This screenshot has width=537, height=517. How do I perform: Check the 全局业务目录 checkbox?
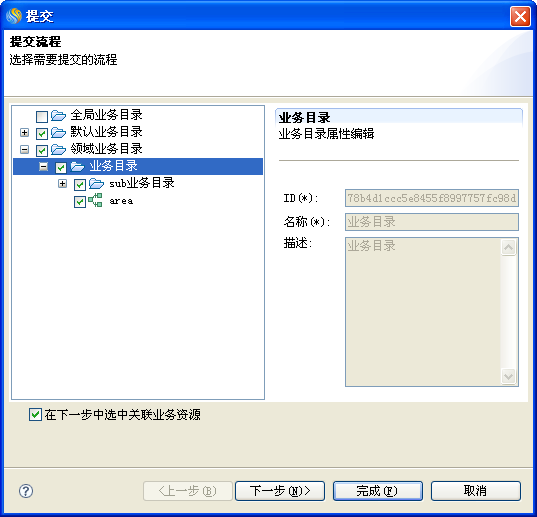[42, 117]
